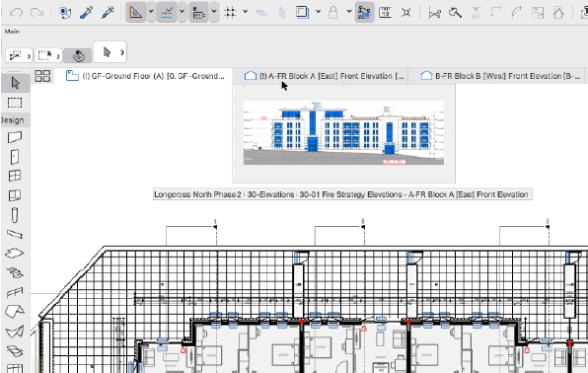
Task: Open the Find & Select magnifier tool
Action: [65, 13]
